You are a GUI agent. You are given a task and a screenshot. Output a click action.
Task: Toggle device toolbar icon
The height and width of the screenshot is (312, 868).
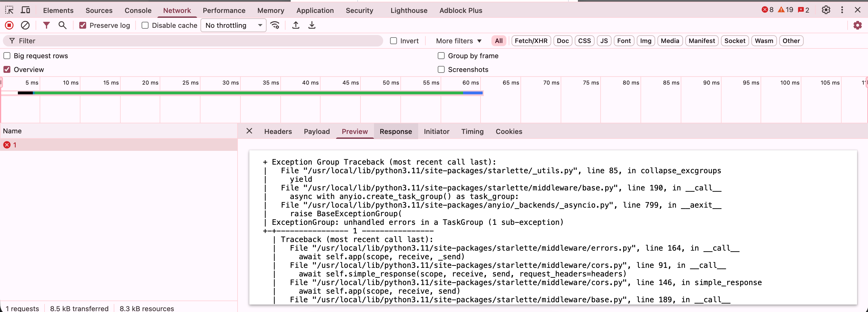pos(25,10)
